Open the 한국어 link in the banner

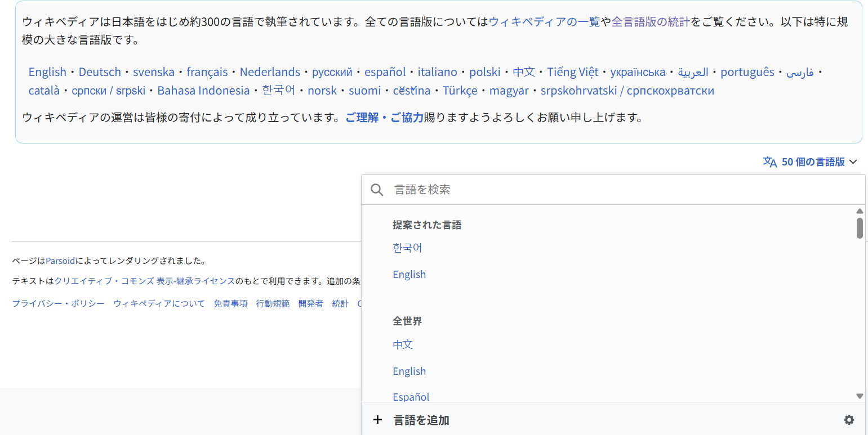click(278, 90)
